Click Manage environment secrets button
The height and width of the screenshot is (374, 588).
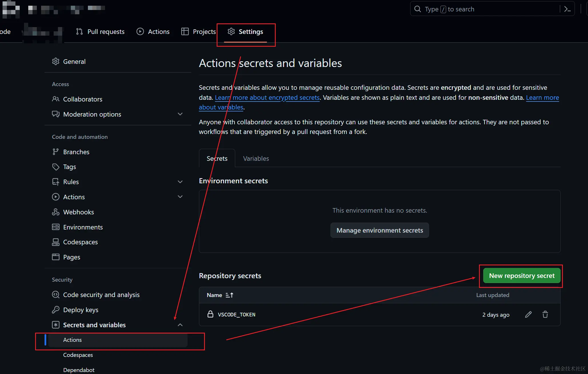(379, 230)
